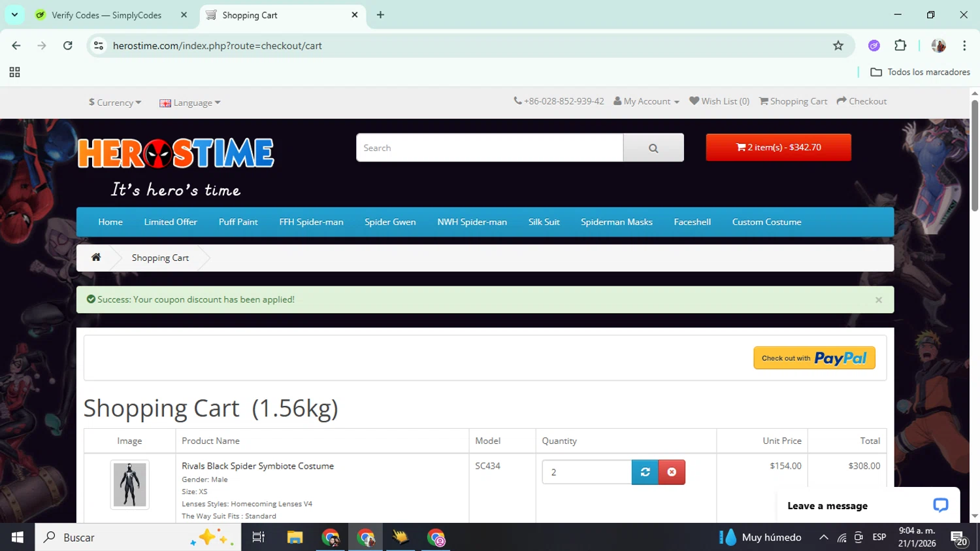The height and width of the screenshot is (551, 980).
Task: Open the Currency dropdown
Action: 115,103
